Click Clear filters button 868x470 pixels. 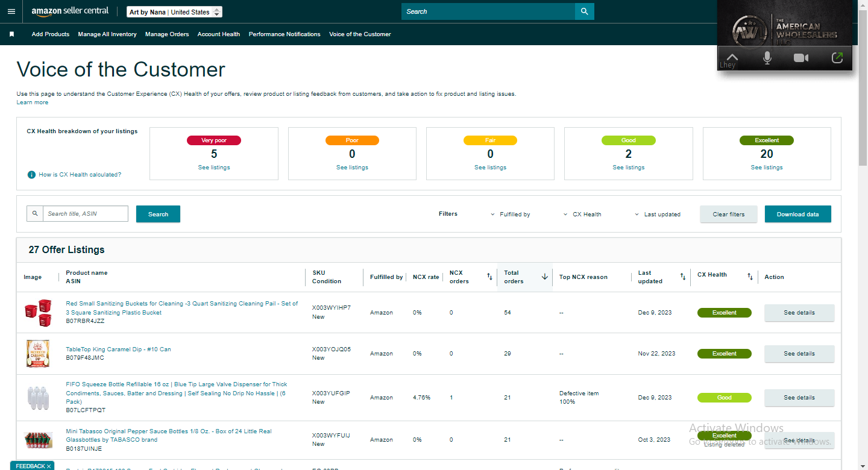pyautogui.click(x=729, y=214)
